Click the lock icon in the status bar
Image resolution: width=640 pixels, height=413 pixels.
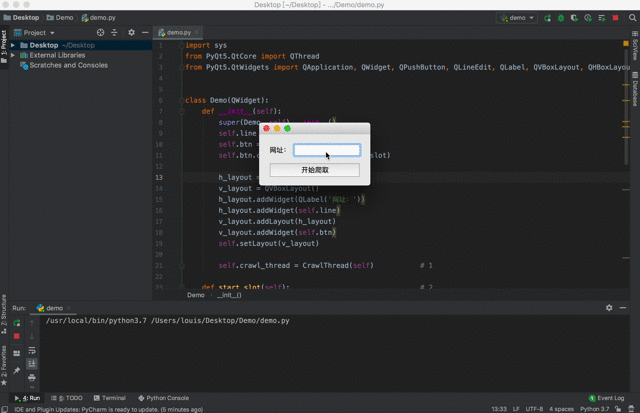618,409
